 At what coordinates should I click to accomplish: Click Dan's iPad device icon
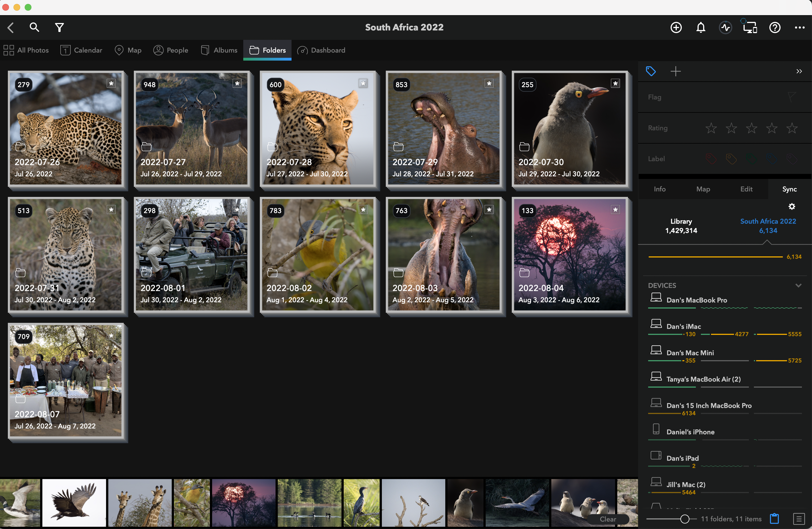656,455
